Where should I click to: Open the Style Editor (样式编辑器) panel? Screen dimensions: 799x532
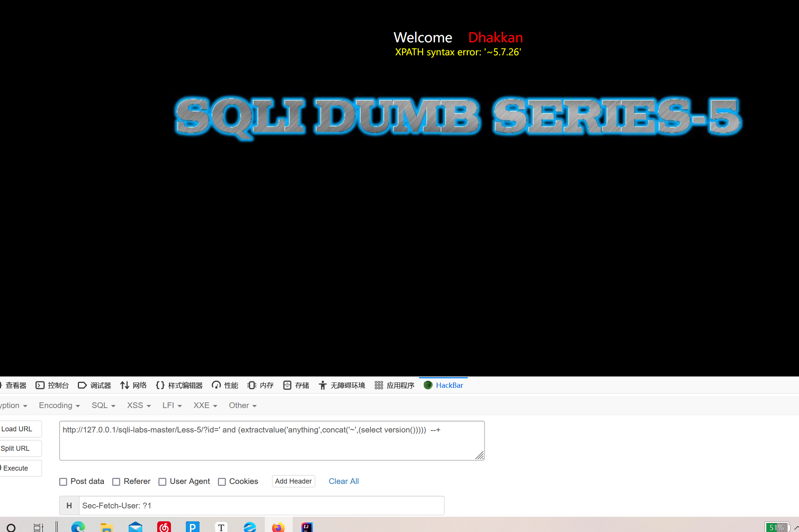coord(179,385)
